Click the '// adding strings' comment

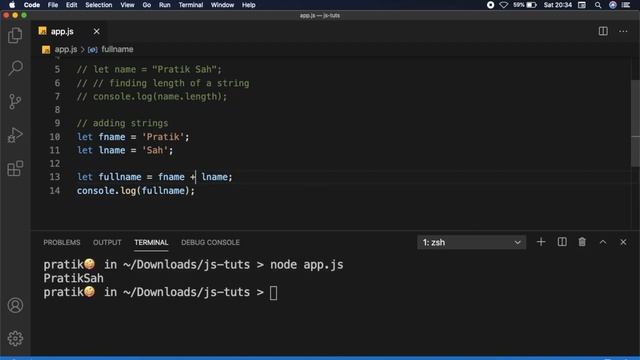122,123
